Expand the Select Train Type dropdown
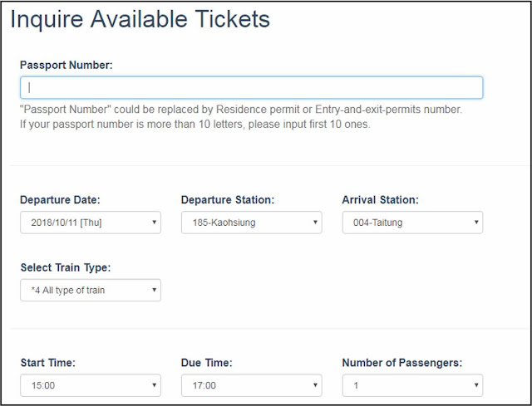Image resolution: width=532 pixels, height=406 pixels. 91,290
